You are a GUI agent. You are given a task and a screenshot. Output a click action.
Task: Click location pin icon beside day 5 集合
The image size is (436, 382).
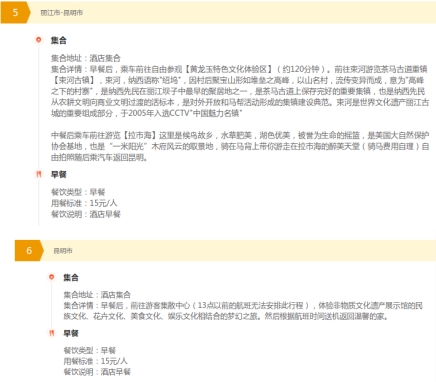[x=39, y=40]
